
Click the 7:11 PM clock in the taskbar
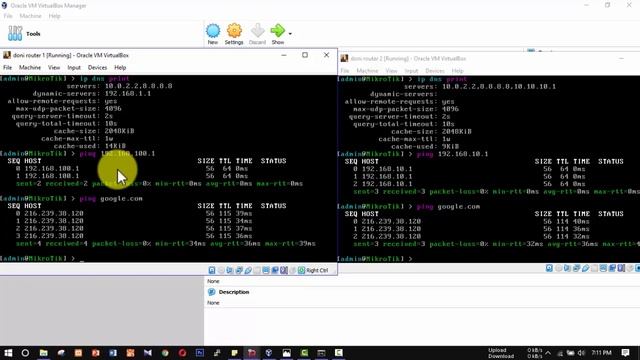click(601, 353)
